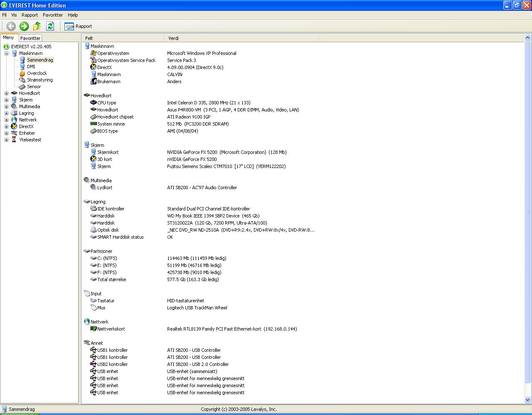
Task: Select the WD My Book harddisk value
Action: (x=213, y=216)
